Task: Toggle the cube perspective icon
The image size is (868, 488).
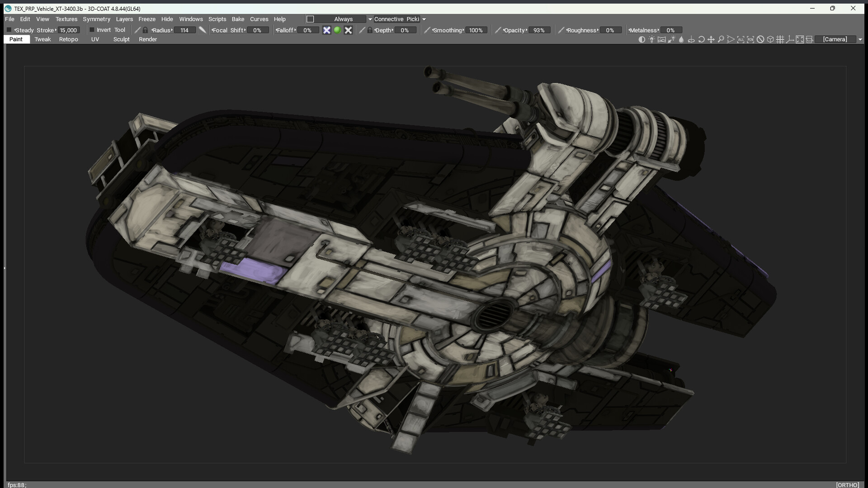Action: [x=770, y=39]
